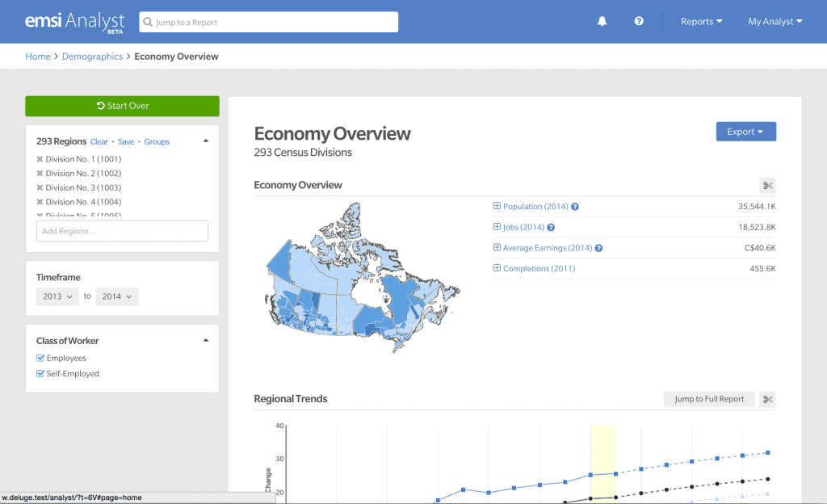The height and width of the screenshot is (504, 827).
Task: Open the Export dropdown
Action: [745, 132]
